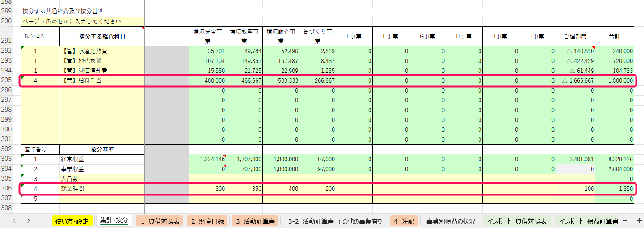
Task: Click the H事業 column header cell
Action: point(464,36)
